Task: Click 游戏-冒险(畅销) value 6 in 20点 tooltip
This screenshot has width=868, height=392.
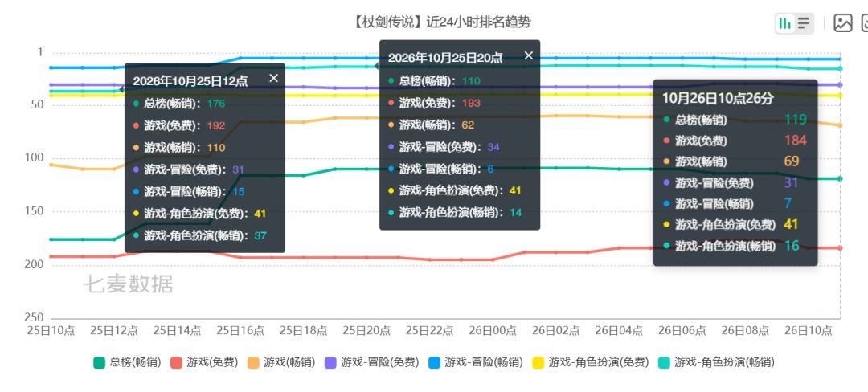Action: [x=490, y=169]
